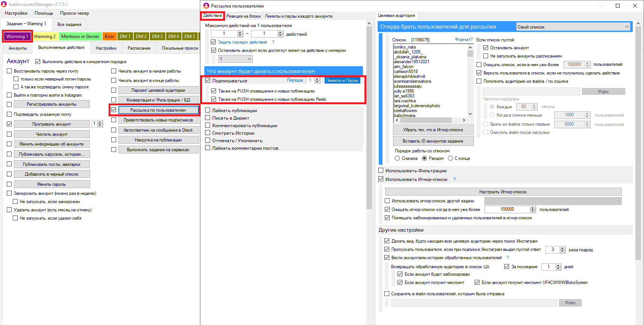The image size is (644, 325).
Task: Click the Менять пароль button
Action: (52, 184)
